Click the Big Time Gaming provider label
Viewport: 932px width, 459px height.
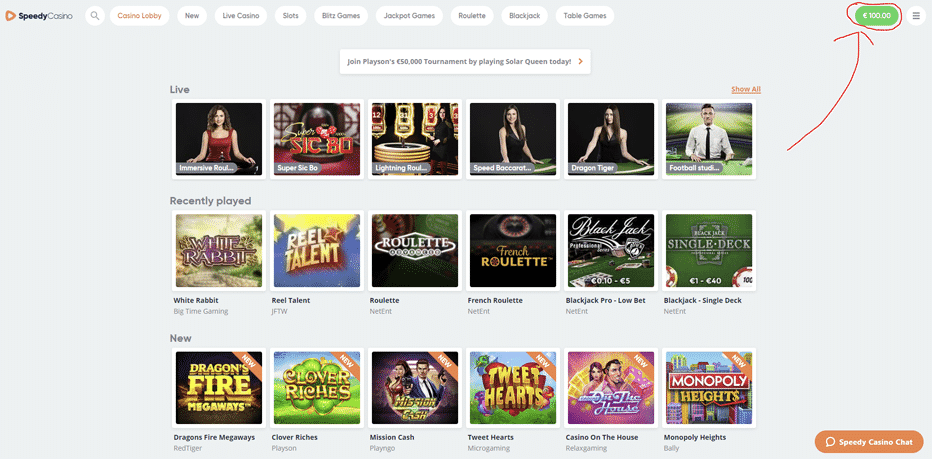[x=200, y=311]
